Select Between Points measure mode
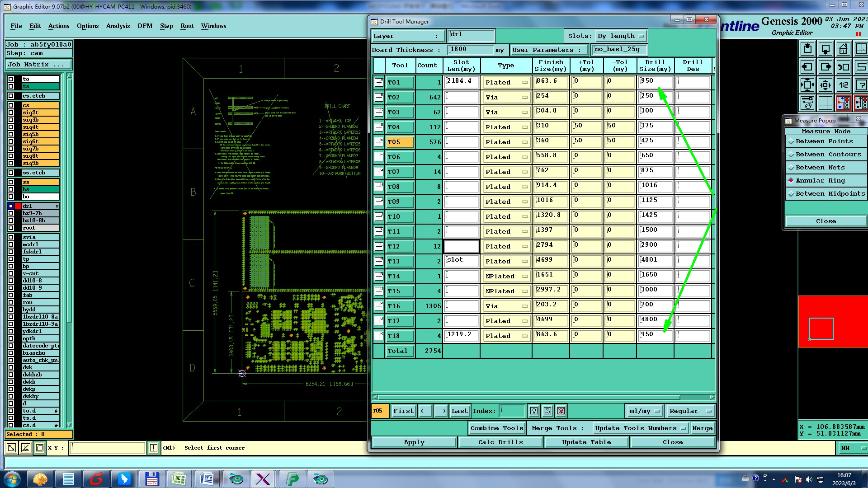Screen dimensions: 868x488 coord(824,141)
